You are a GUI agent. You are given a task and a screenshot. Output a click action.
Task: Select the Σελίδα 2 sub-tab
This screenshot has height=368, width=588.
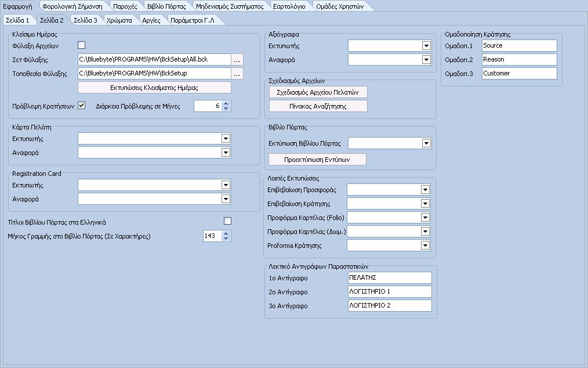click(x=52, y=20)
